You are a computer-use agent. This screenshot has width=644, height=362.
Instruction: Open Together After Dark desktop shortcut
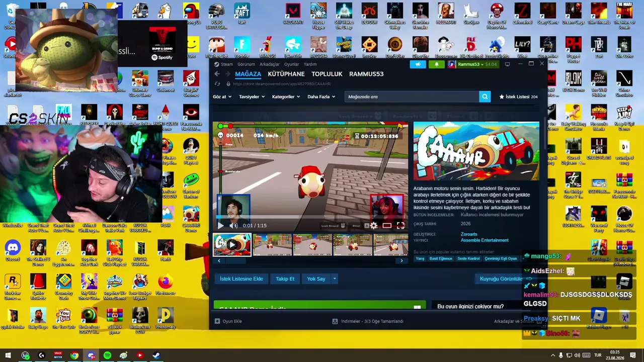click(x=89, y=252)
